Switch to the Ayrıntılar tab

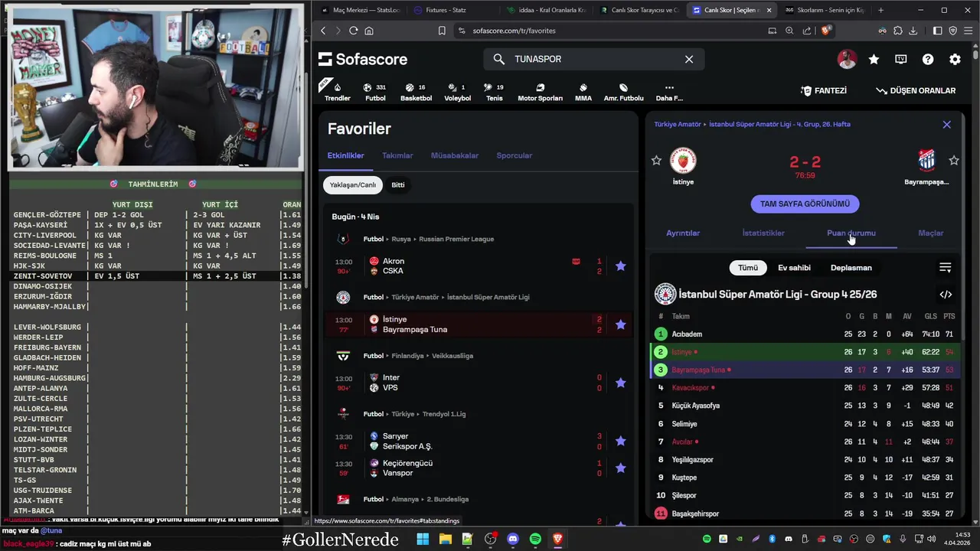pos(683,233)
